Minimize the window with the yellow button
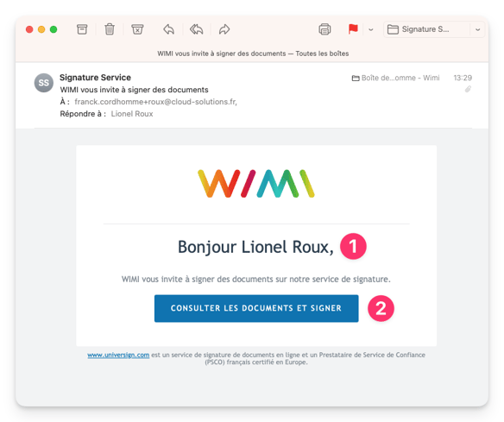 coord(41,29)
